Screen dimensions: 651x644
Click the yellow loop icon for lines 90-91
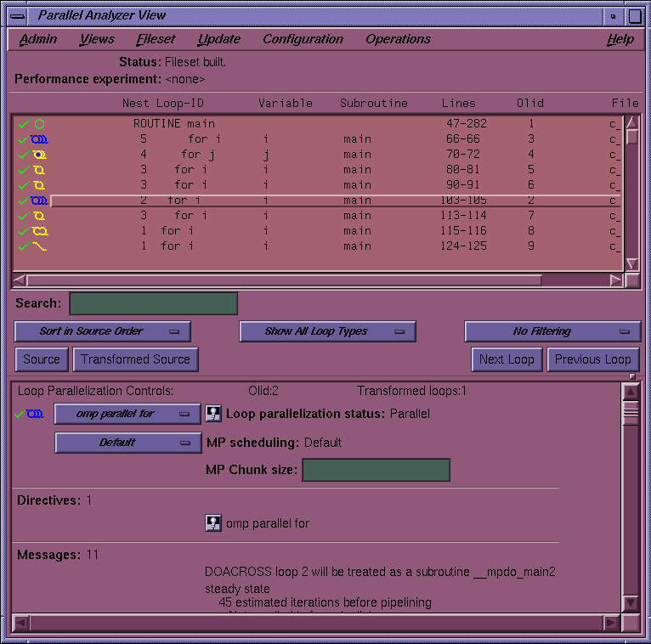tap(39, 185)
